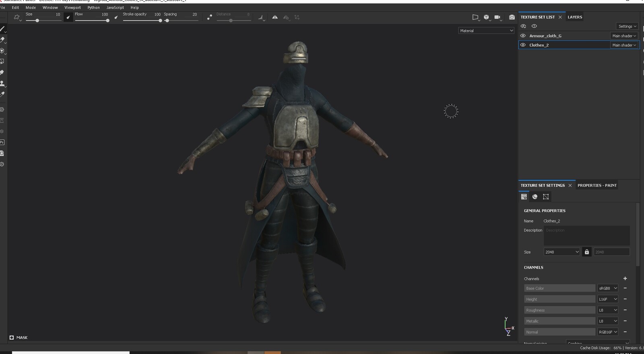Click the camera screenshot icon in viewport toolbar
This screenshot has height=354, width=644.
coord(512,17)
